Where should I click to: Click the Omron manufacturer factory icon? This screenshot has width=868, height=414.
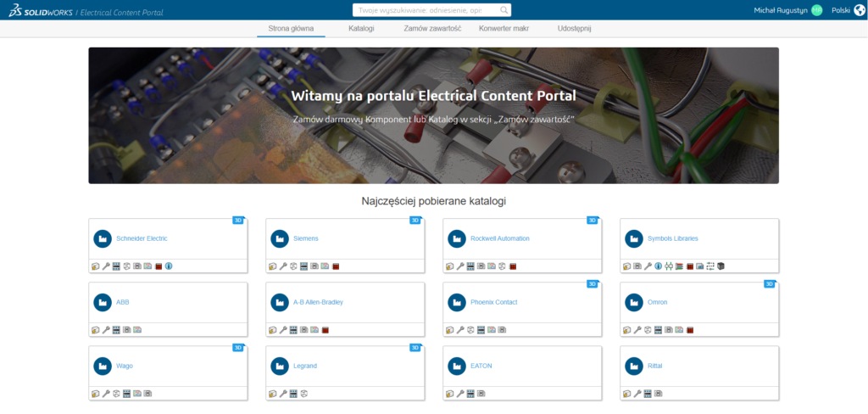pos(634,302)
